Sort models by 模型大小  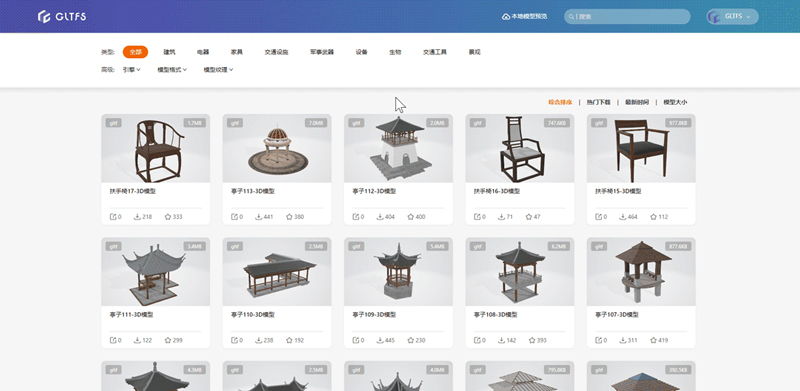click(x=675, y=102)
